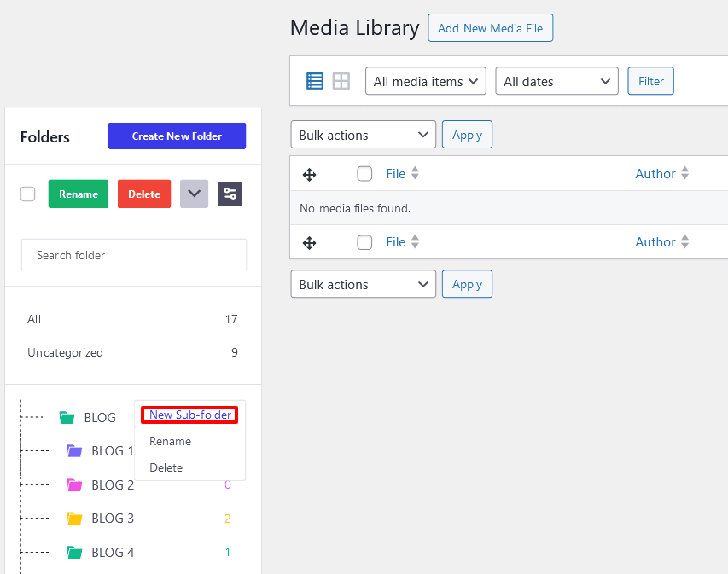Screen dimensions: 728x574
Task: Click the top Apply button
Action: (x=467, y=135)
